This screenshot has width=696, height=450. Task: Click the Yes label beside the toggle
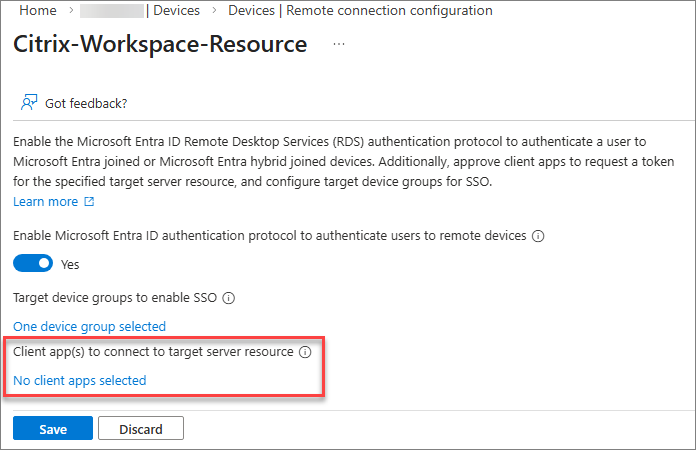tap(70, 265)
